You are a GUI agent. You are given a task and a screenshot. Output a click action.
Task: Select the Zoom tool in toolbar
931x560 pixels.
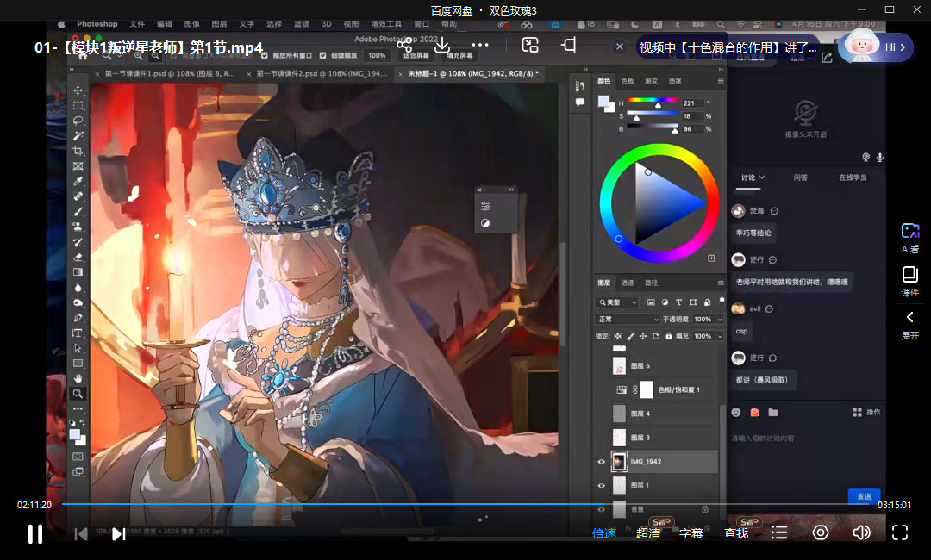78,394
